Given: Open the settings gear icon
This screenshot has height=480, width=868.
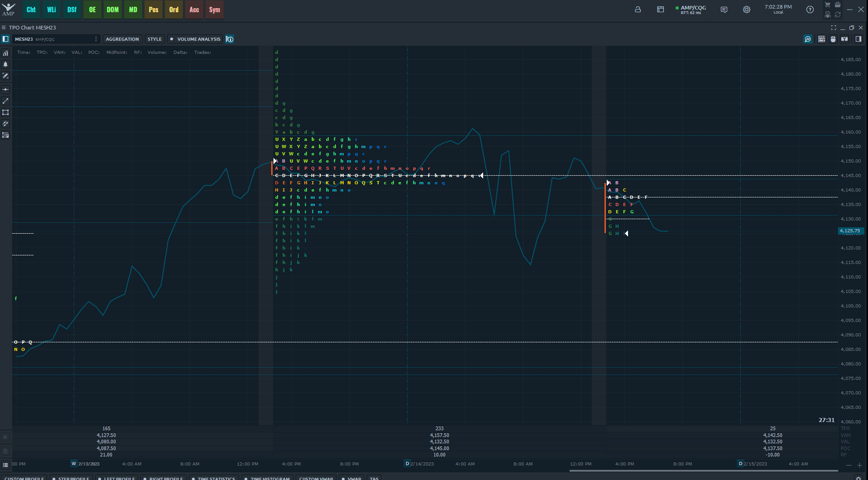Looking at the screenshot, I should point(747,10).
